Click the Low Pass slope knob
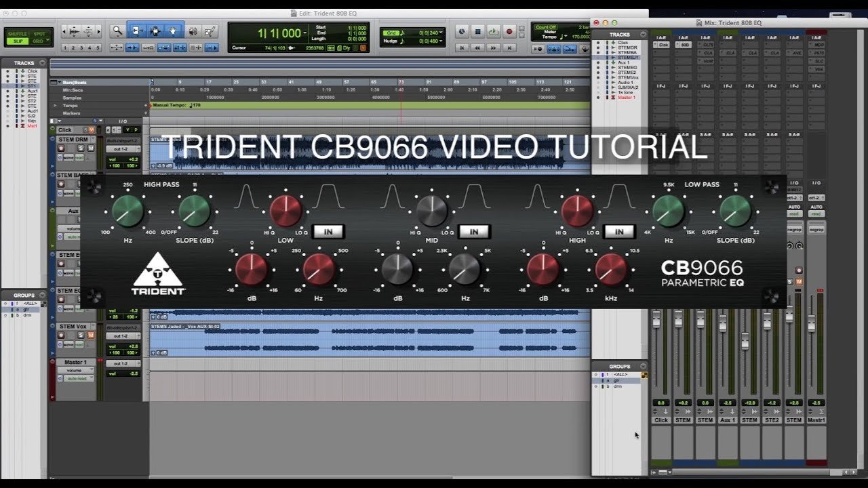Screen dimensions: 868x488 (736, 211)
